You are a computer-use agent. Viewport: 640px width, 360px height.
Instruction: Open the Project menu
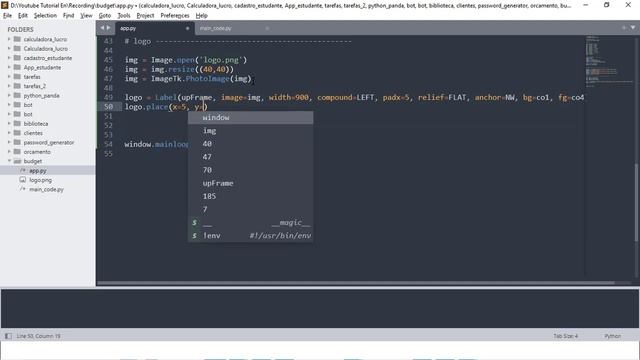click(145, 16)
